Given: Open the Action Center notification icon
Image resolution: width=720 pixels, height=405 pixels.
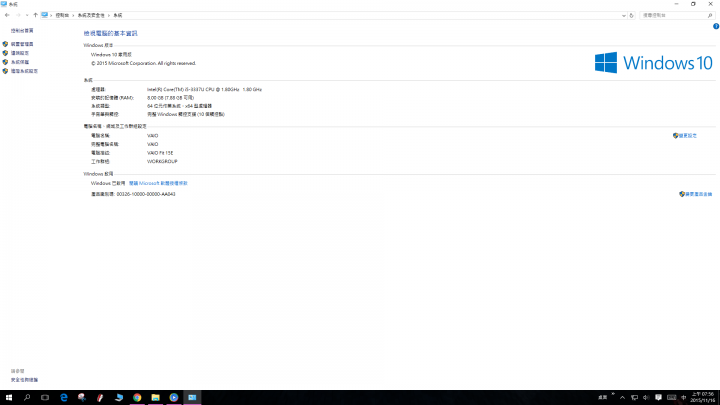Looking at the screenshot, I should (x=658, y=398).
